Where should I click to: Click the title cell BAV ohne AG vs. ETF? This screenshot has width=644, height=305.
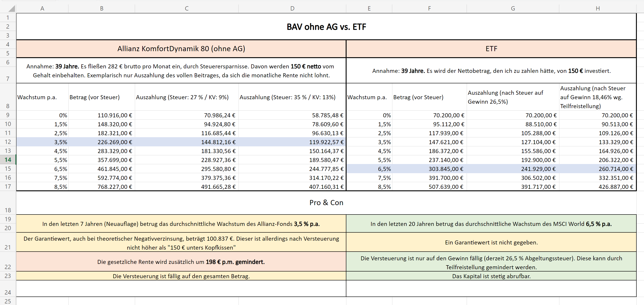point(326,27)
